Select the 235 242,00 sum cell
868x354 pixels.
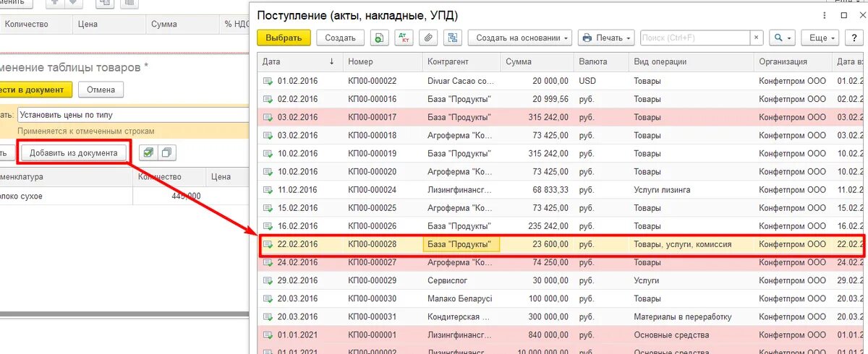(x=537, y=226)
